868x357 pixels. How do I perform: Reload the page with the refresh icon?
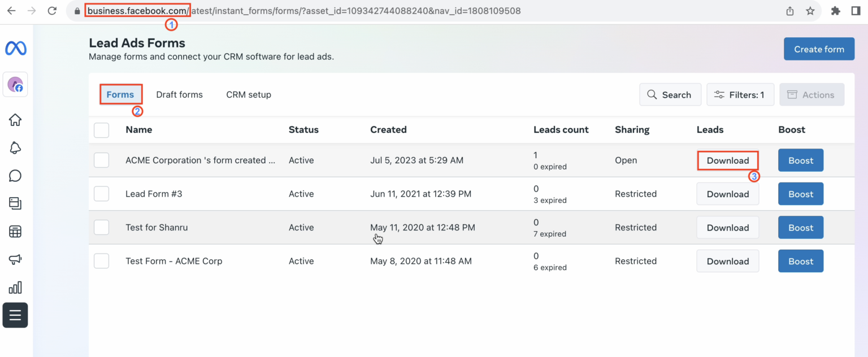click(x=52, y=11)
